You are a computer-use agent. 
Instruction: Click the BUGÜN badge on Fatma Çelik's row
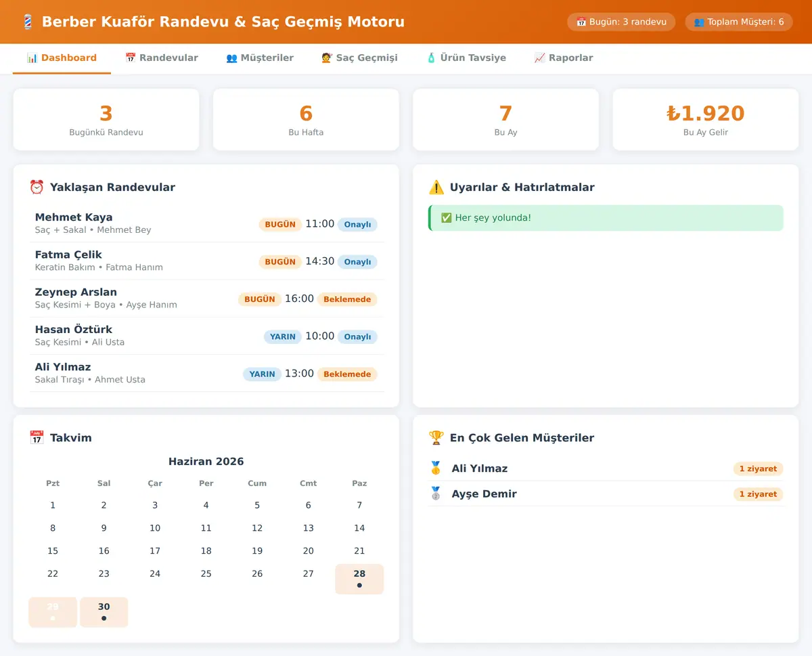click(280, 262)
